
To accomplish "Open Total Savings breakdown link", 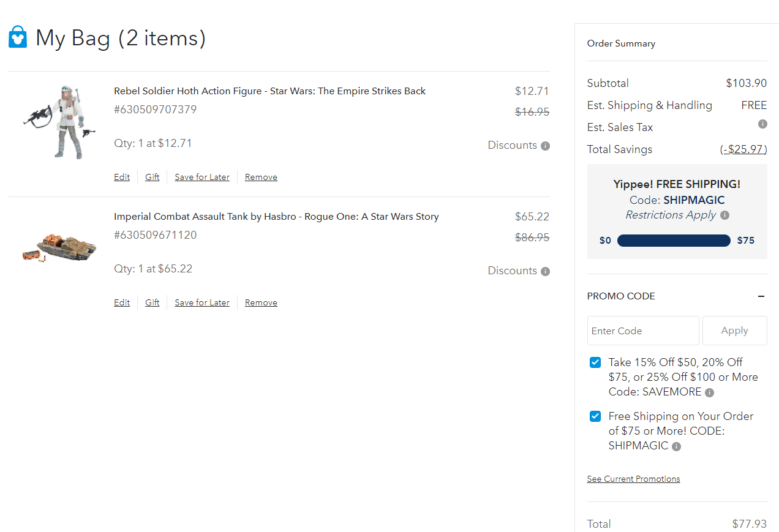I will coord(743,149).
